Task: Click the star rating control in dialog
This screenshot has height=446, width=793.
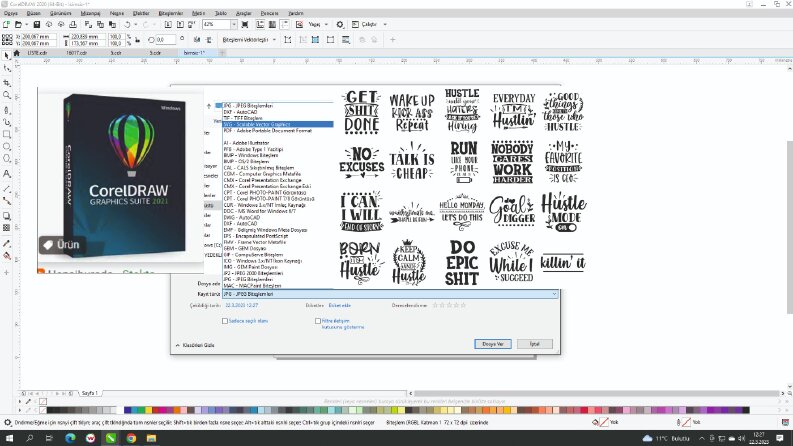Action: tap(449, 305)
